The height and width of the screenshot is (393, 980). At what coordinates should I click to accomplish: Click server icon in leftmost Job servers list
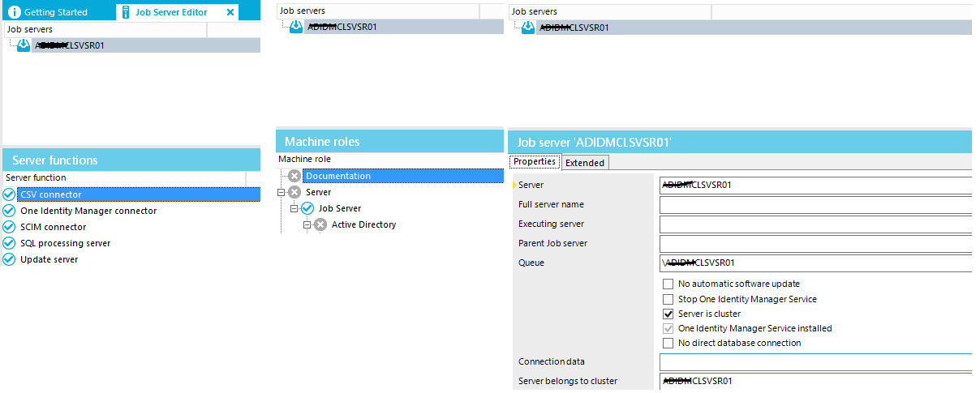point(24,45)
